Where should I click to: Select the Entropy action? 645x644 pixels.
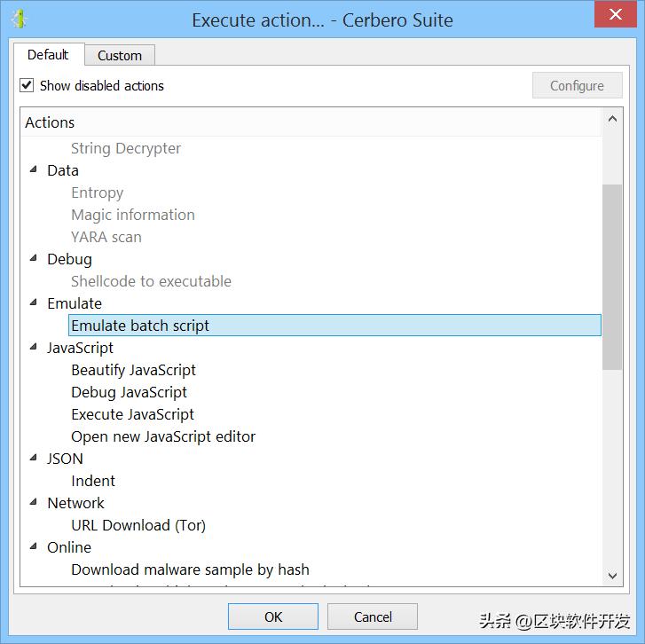[x=97, y=192]
